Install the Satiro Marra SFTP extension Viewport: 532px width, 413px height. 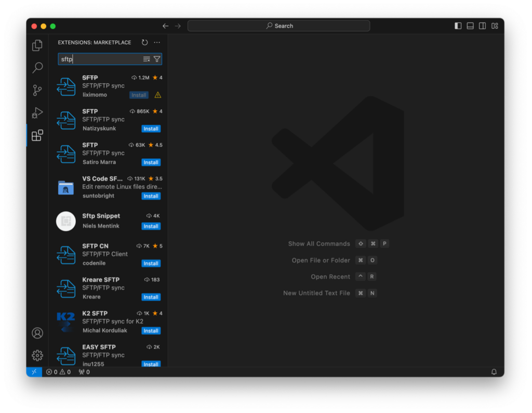(151, 162)
